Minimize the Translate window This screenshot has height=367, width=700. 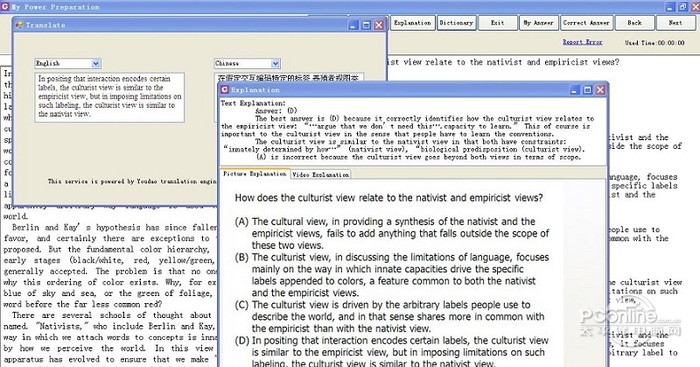(354, 25)
